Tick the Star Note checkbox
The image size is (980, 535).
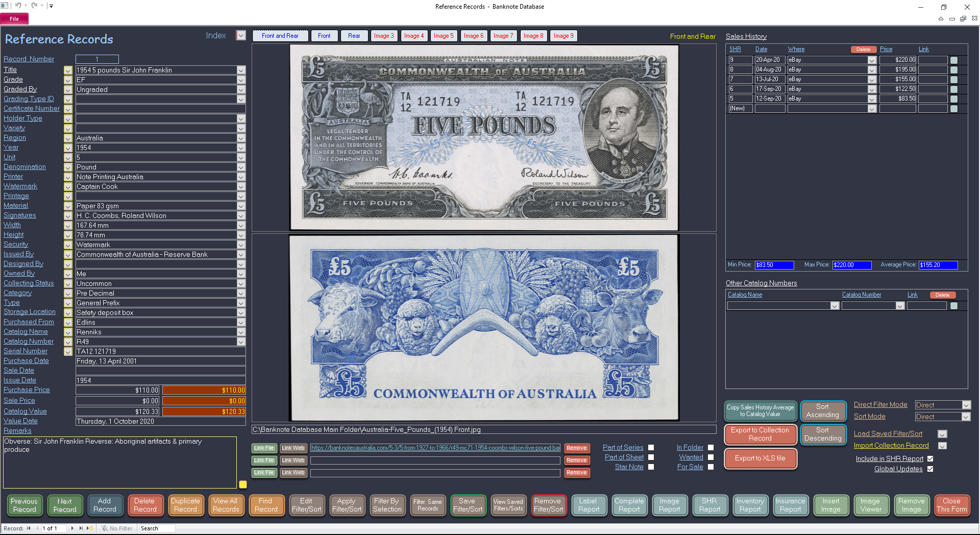coord(651,467)
